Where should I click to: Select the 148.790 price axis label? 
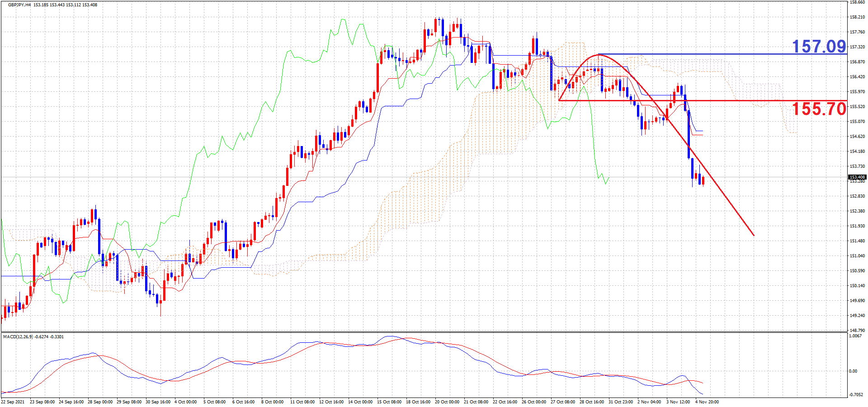(858, 331)
